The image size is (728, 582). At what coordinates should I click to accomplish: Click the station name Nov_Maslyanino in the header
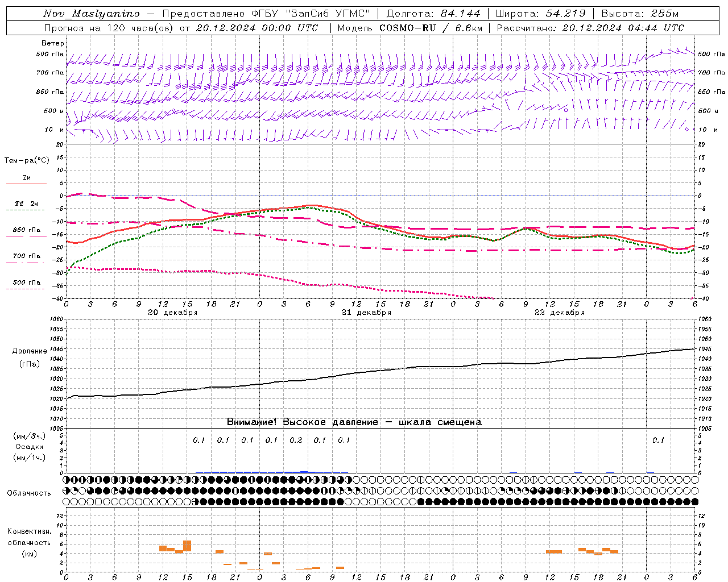(x=91, y=14)
